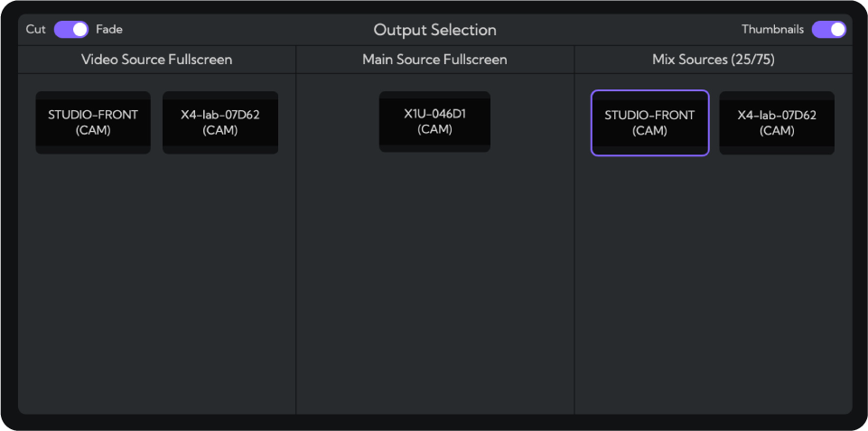The image size is (868, 431).
Task: Pick X1U-046D1 camera under Main Source Fullscreen
Action: (x=434, y=122)
